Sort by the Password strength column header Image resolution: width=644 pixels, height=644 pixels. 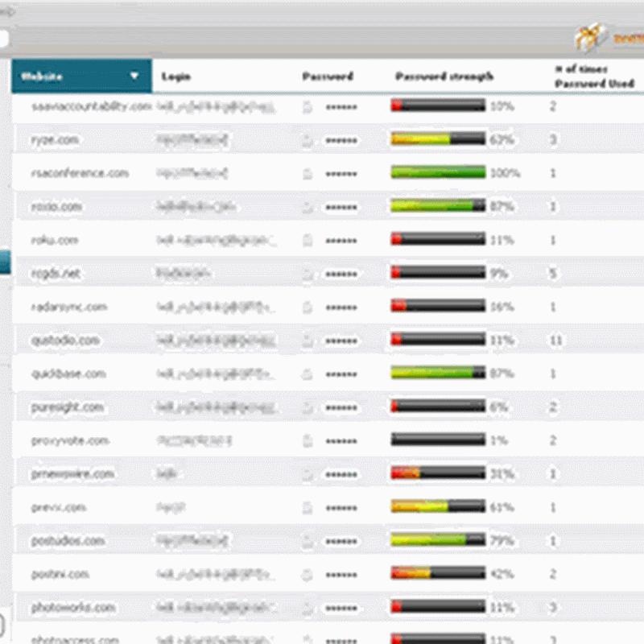pos(444,76)
